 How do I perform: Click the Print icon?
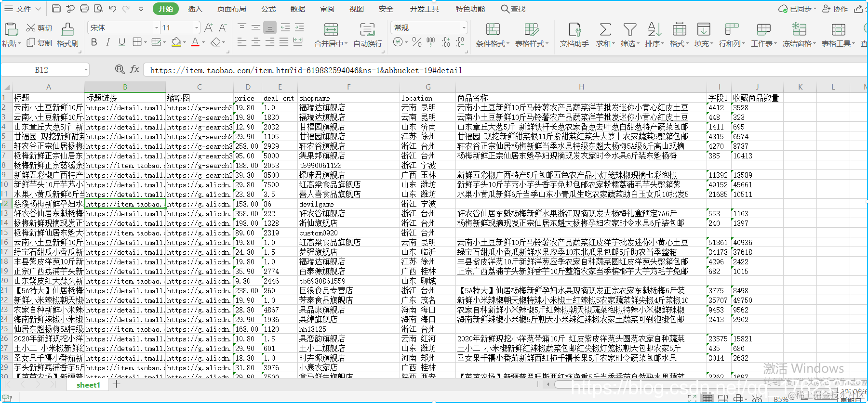click(x=84, y=9)
